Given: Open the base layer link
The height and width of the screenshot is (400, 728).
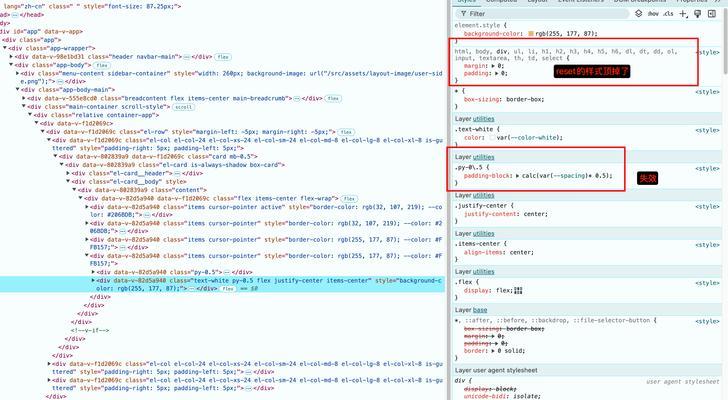Looking at the screenshot, I should [480, 310].
